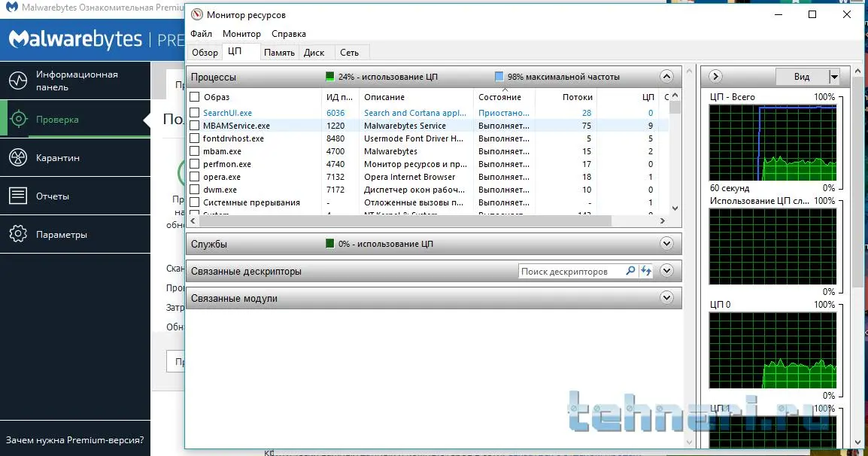Screen dimensions: 868x456
Task: Open the Монитор menu
Action: [x=241, y=34]
